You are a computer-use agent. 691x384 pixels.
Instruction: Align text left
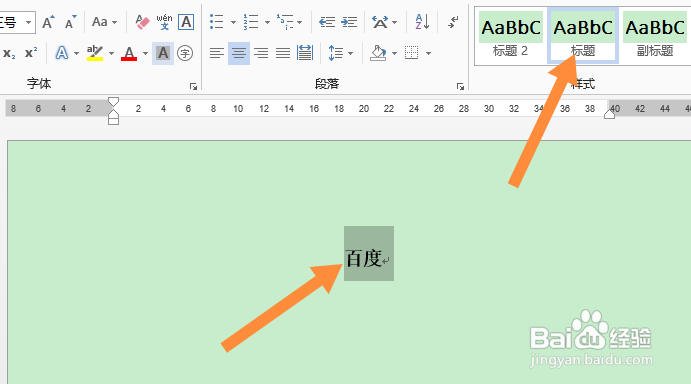(x=216, y=53)
